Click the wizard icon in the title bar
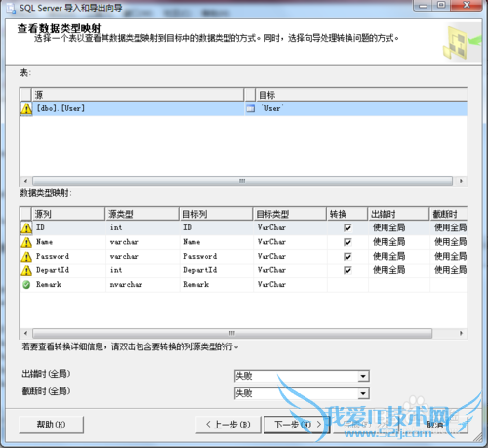 pyautogui.click(x=11, y=8)
